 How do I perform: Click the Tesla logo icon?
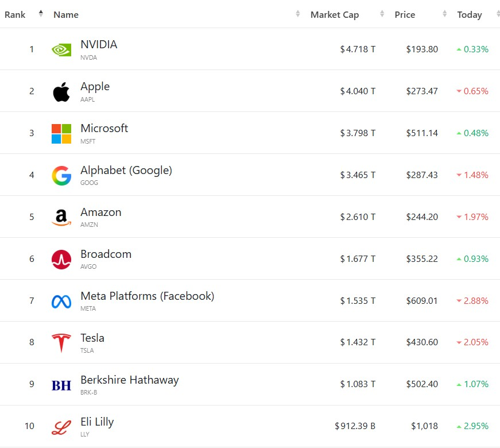61,343
